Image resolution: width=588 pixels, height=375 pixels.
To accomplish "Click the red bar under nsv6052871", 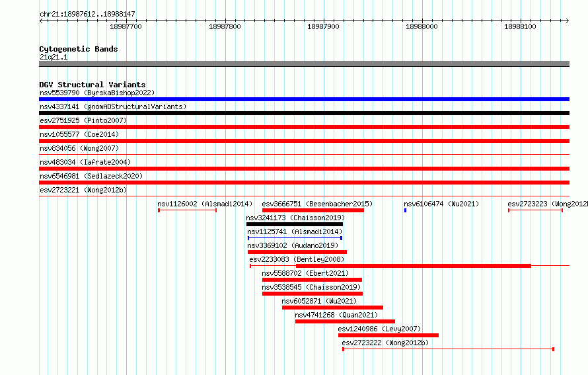I will (x=332, y=308).
